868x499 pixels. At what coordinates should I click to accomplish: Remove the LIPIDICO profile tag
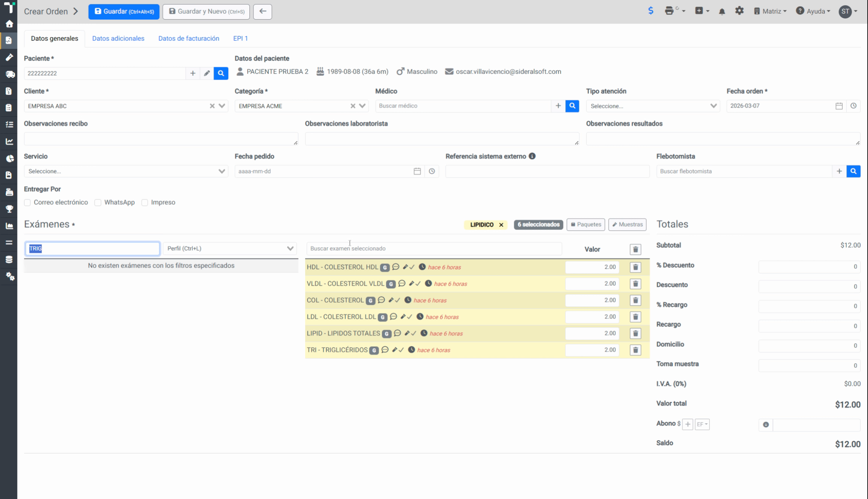pos(501,225)
